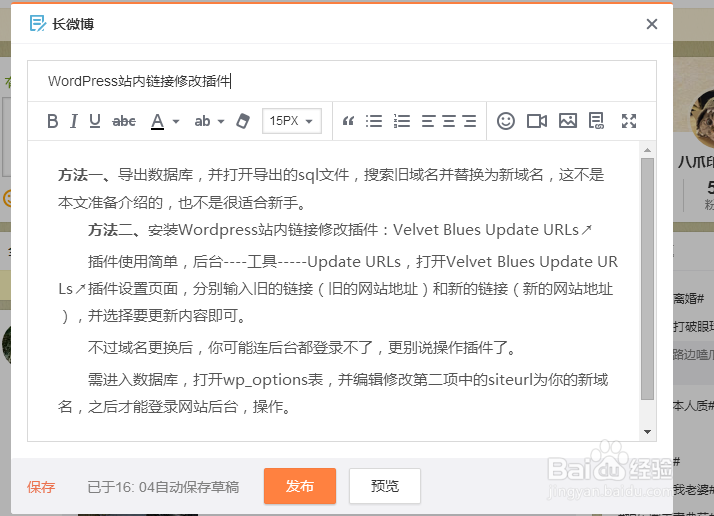714x516 pixels.
Task: Open the font color dropdown arrow
Action: [x=176, y=122]
